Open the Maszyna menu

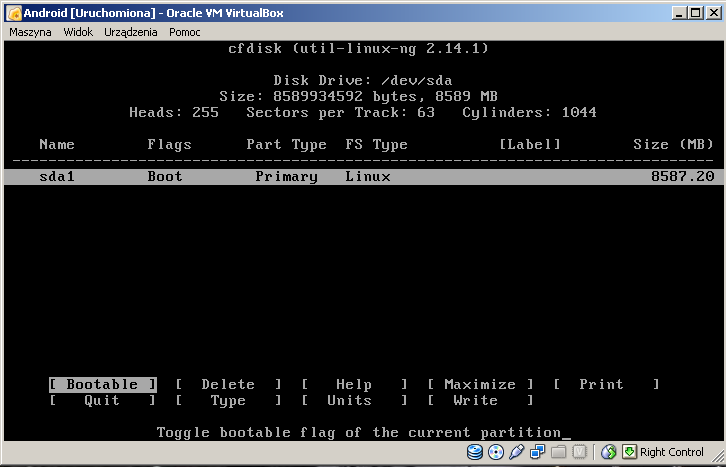30,32
